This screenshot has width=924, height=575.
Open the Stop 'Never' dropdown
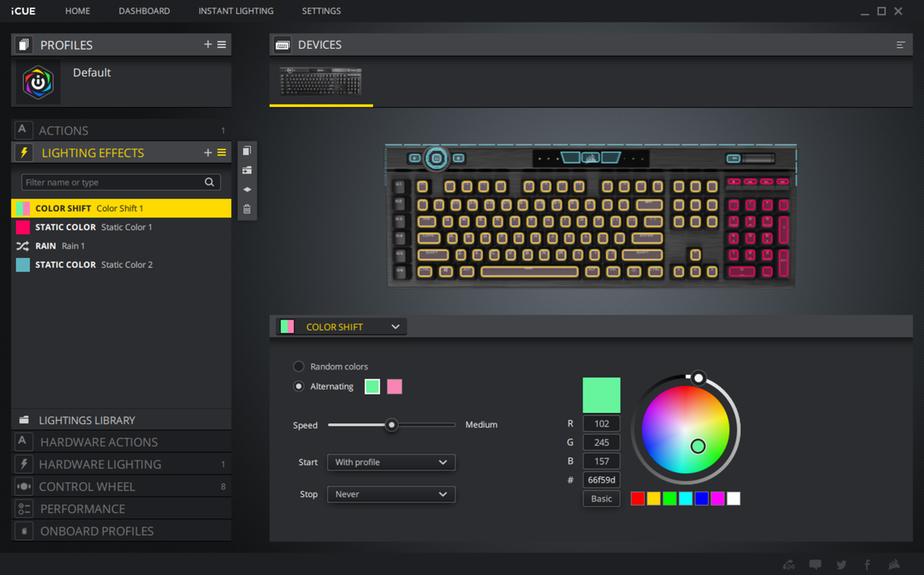pos(391,494)
